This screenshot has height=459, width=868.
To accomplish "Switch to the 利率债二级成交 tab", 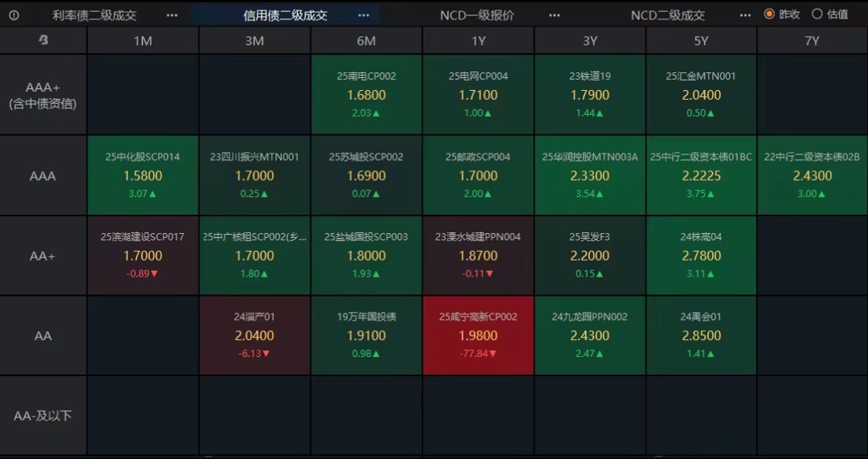I will [95, 15].
